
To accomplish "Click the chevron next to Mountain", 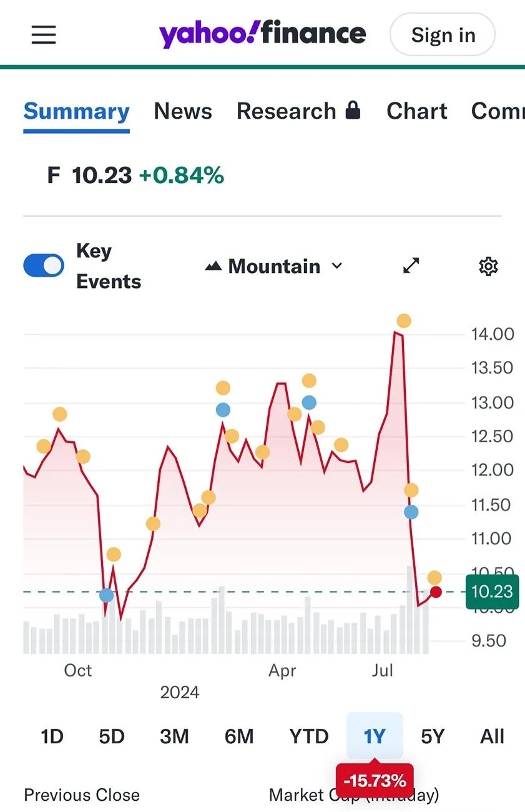I will pos(337,266).
